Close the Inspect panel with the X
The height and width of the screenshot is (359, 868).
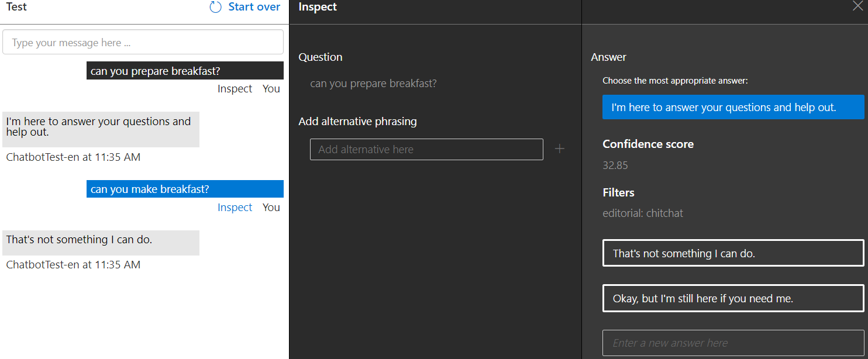(857, 6)
